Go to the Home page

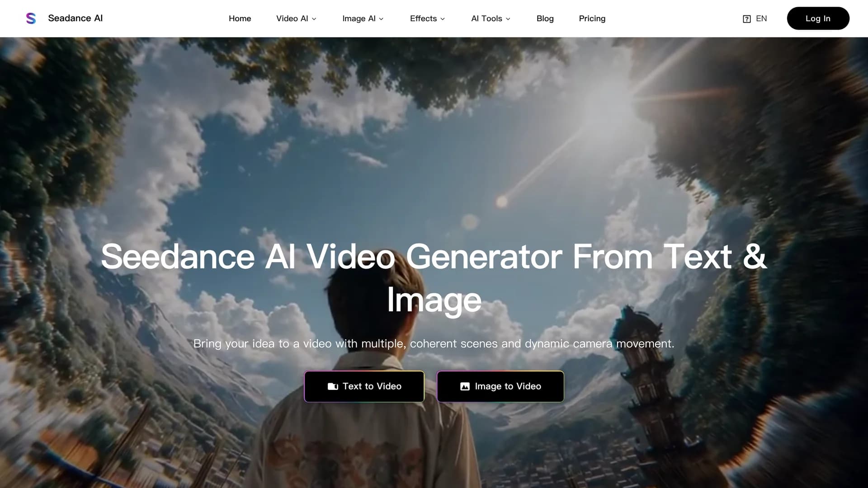[x=240, y=19]
